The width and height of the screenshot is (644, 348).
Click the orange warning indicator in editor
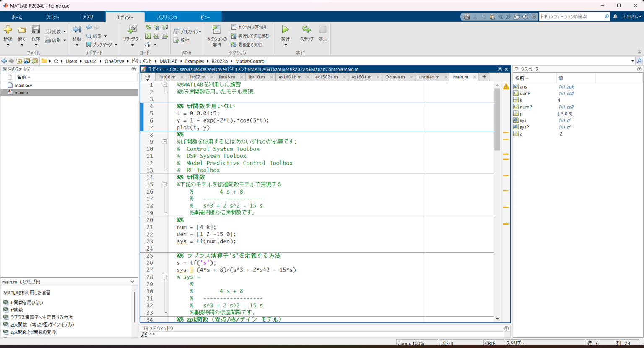[x=506, y=86]
